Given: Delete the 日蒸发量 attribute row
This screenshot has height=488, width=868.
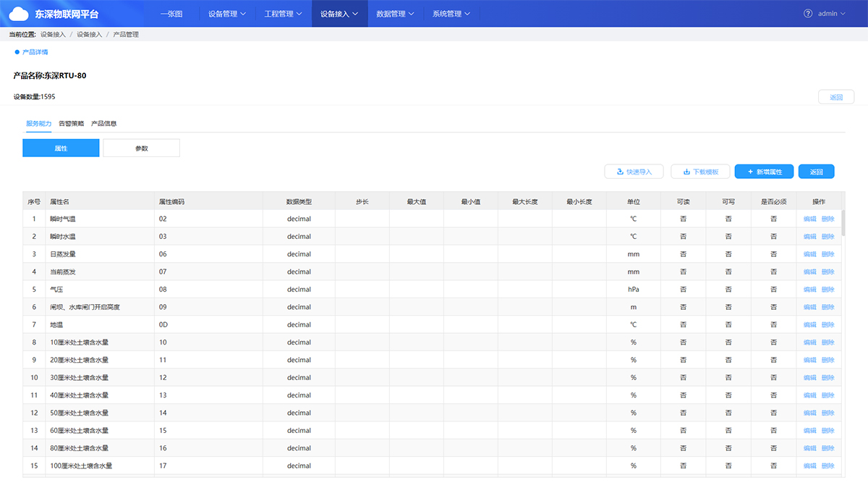Looking at the screenshot, I should click(827, 254).
